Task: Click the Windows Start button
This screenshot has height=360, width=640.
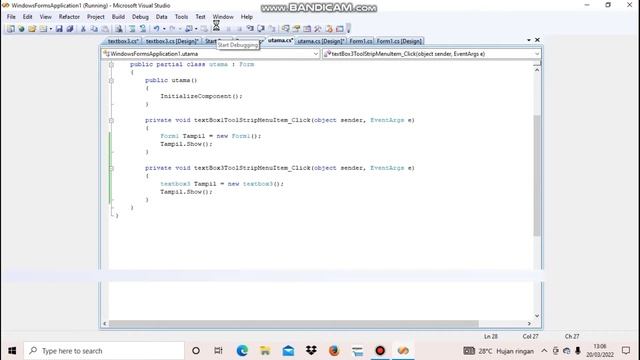Action: 12,351
